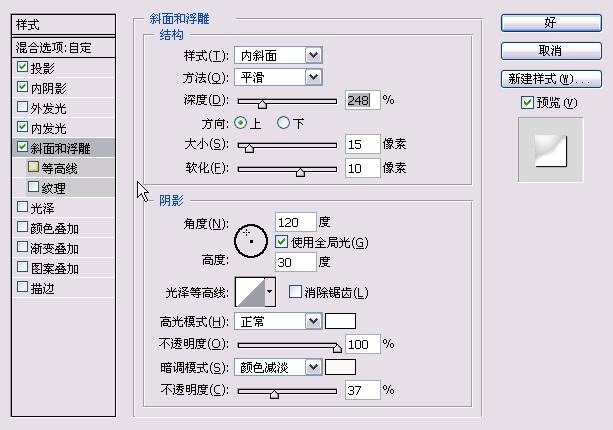Screen dimensions: 613x430
Task: Select the 下 direction radio button
Action: pyautogui.click(x=283, y=123)
